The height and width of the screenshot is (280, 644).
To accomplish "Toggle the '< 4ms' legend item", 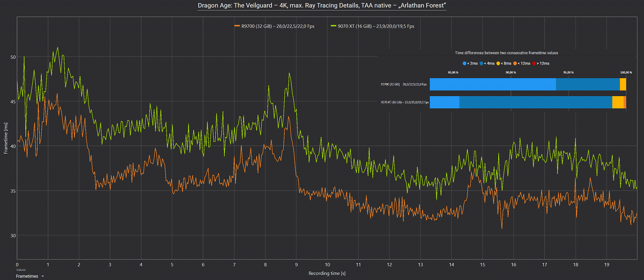I will [x=488, y=63].
